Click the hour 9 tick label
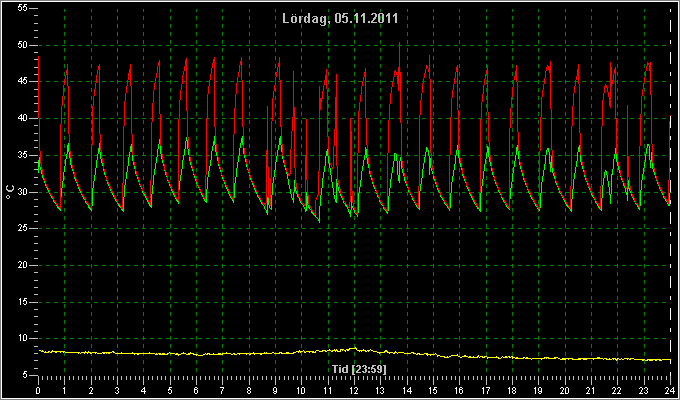Screen dimensions: 680x400 275,390
